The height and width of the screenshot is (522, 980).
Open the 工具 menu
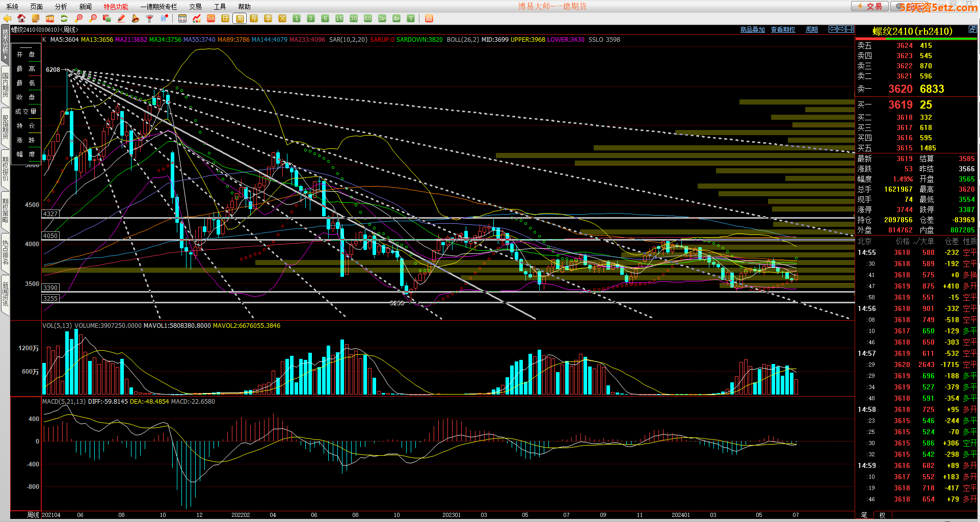220,7
